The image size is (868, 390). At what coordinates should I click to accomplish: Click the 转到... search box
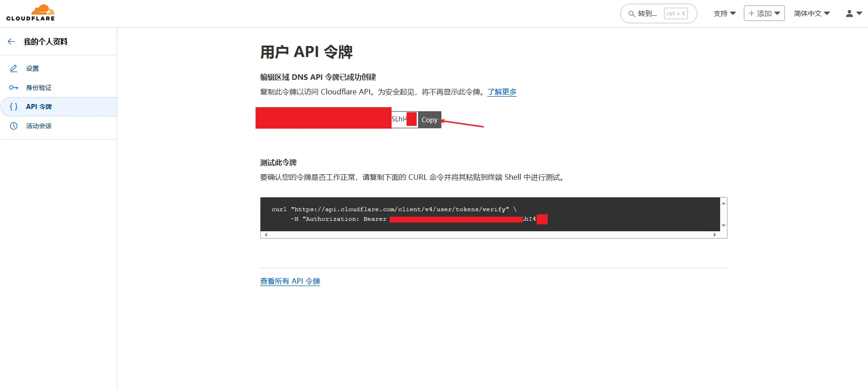(659, 14)
